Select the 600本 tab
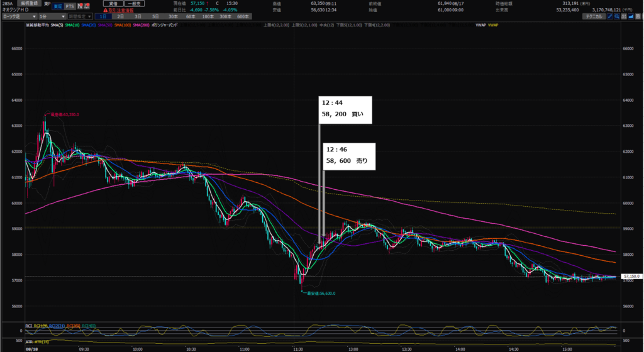Image resolution: width=644 pixels, height=352 pixels. (x=243, y=16)
